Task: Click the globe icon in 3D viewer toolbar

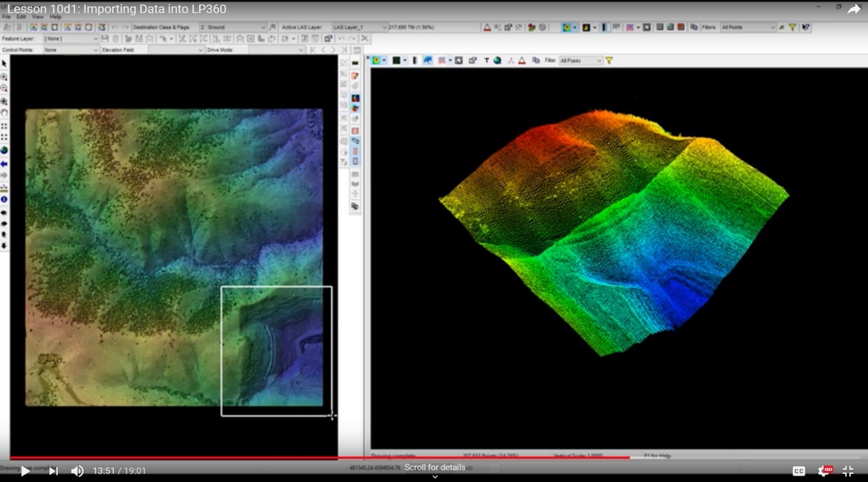Action: [x=497, y=60]
